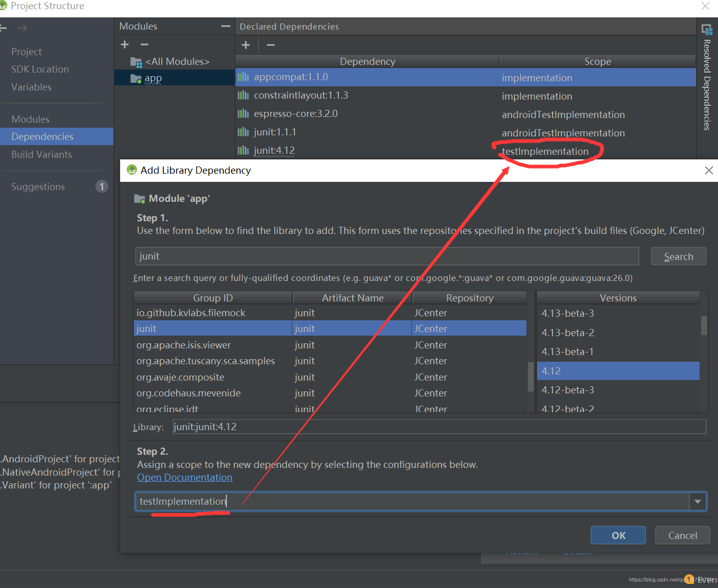Click the junit search query field
The image size is (718, 588).
point(387,256)
